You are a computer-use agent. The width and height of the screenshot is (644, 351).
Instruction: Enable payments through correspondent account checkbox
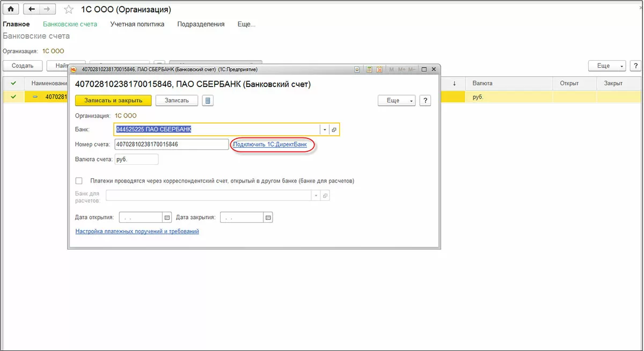(79, 181)
